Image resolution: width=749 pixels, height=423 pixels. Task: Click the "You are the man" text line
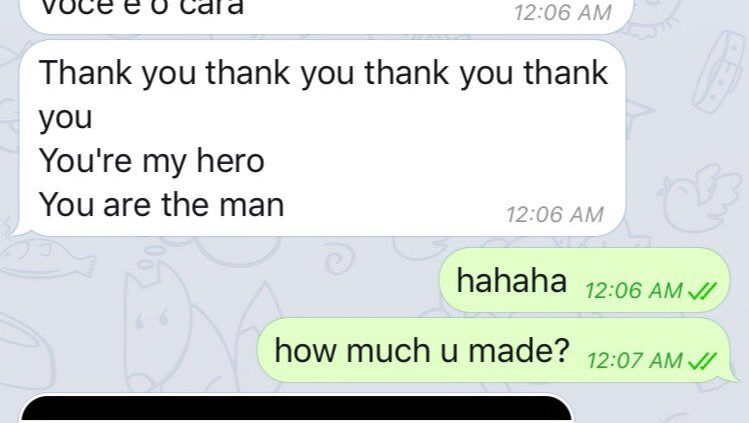click(x=161, y=205)
